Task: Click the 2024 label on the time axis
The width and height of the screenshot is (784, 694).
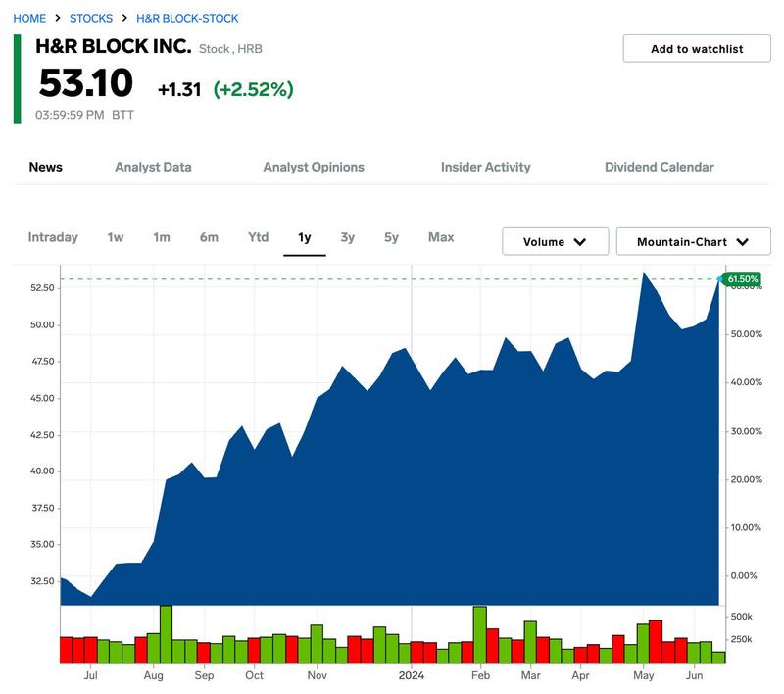Action: (x=412, y=675)
